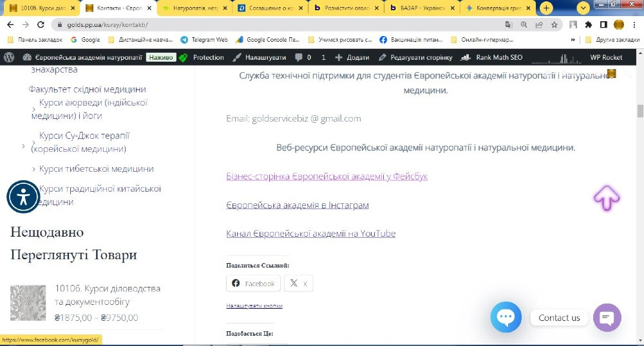644x346 pixels.
Task: Open the Google Console bookmark
Action: click(268, 40)
